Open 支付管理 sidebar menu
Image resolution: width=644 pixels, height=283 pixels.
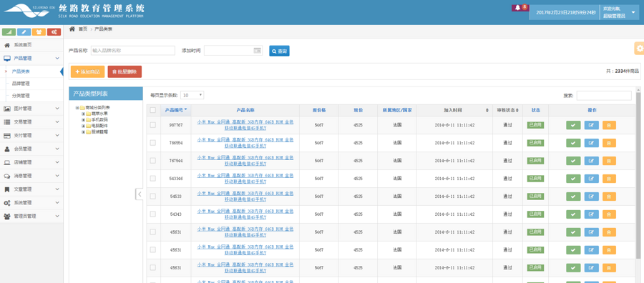pos(31,135)
